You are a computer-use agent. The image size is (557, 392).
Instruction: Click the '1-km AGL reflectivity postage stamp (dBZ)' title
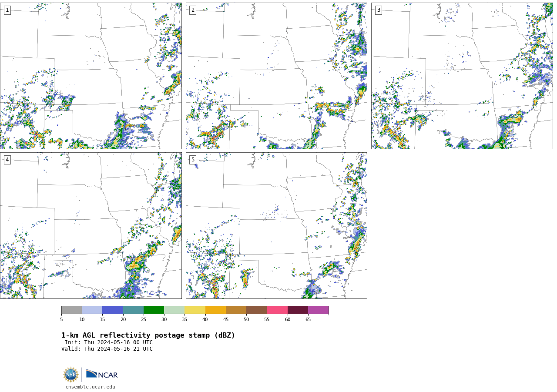(148, 335)
